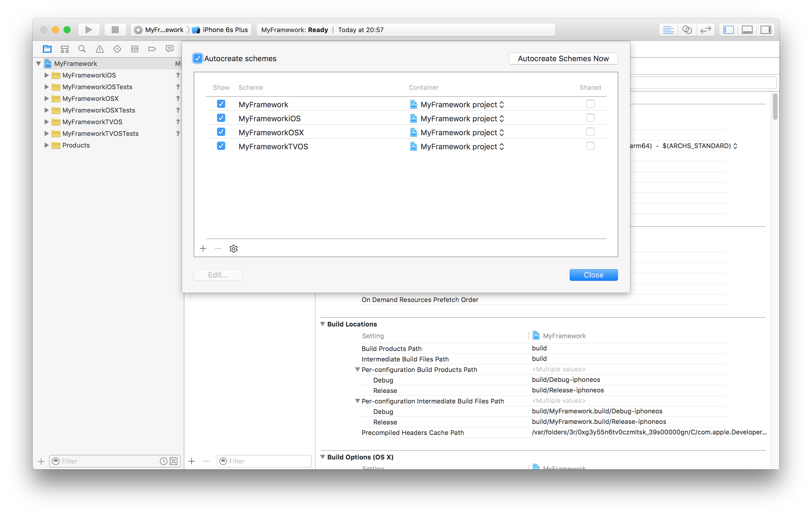Choose the iPhone 6s Plus destination
The image size is (812, 516).
coord(220,30)
